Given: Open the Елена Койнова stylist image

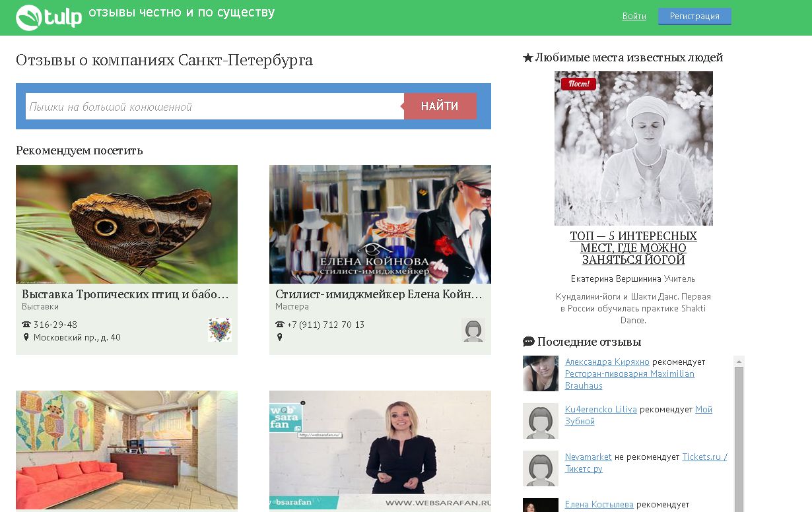Looking at the screenshot, I should 380,224.
